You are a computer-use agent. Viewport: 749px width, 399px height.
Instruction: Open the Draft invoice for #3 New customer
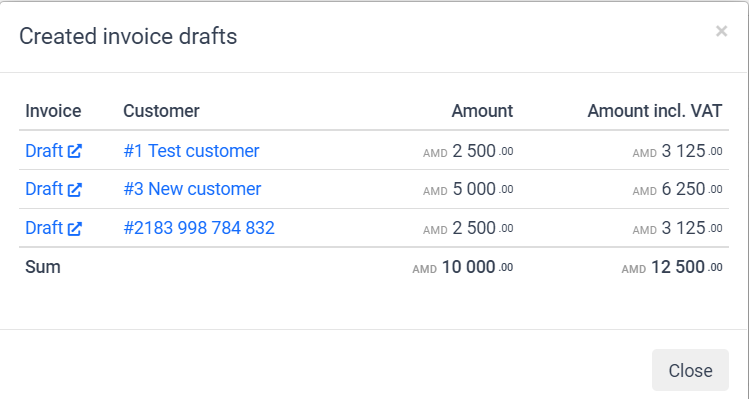(x=44, y=189)
